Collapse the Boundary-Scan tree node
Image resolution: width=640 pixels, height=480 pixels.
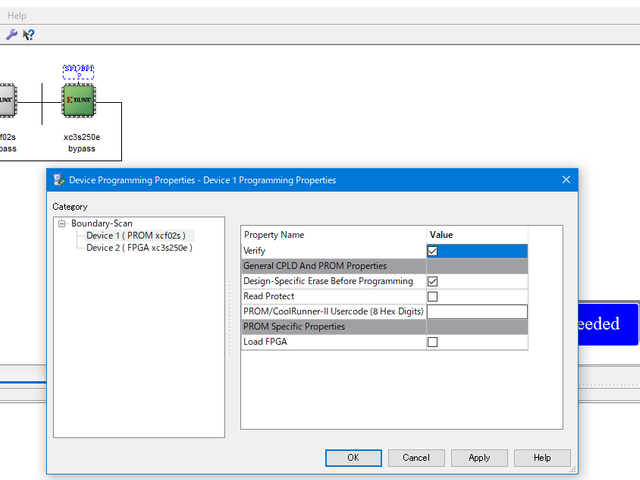[62, 223]
